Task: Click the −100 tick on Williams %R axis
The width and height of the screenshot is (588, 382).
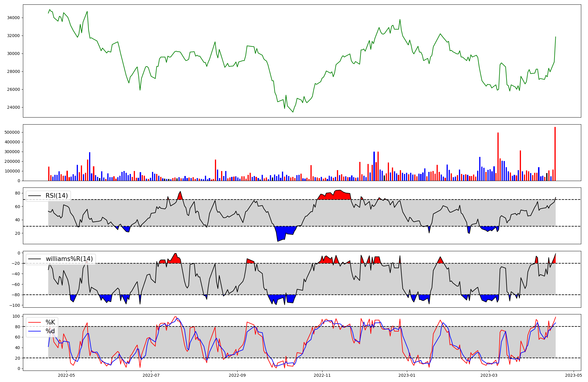Action: point(15,305)
